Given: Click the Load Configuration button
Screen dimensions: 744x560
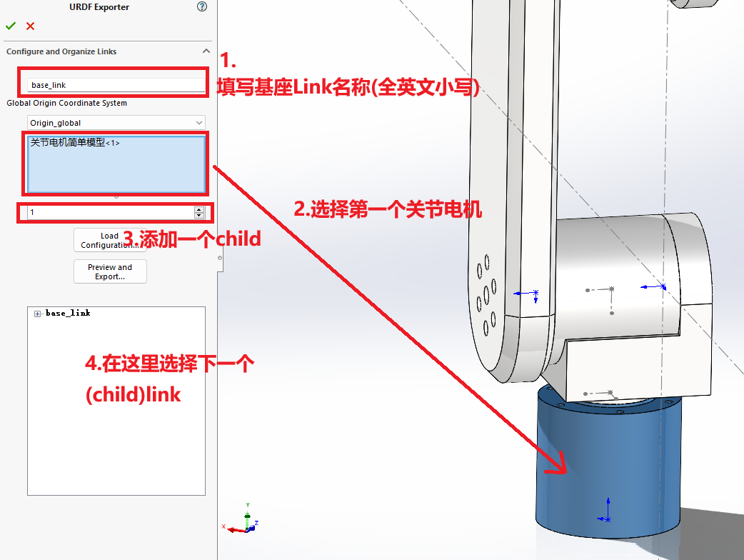Looking at the screenshot, I should click(x=110, y=240).
